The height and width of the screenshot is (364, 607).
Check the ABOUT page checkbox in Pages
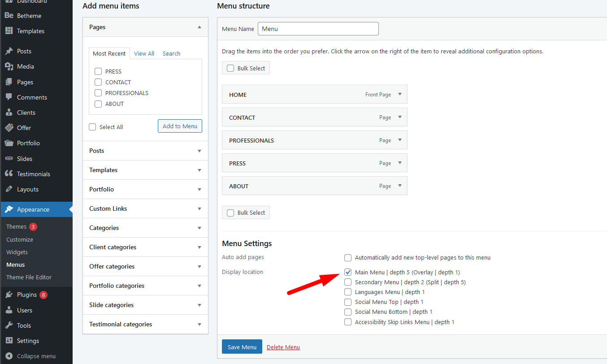pos(98,104)
